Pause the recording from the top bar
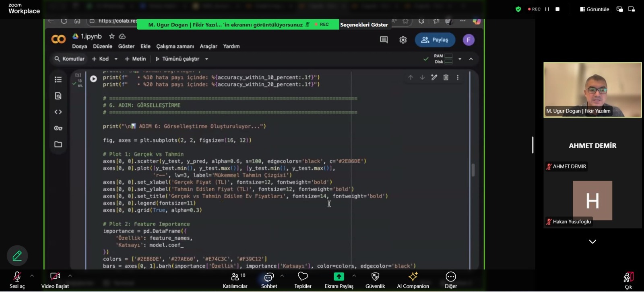Viewport: 644px width, 292px height. [x=547, y=9]
